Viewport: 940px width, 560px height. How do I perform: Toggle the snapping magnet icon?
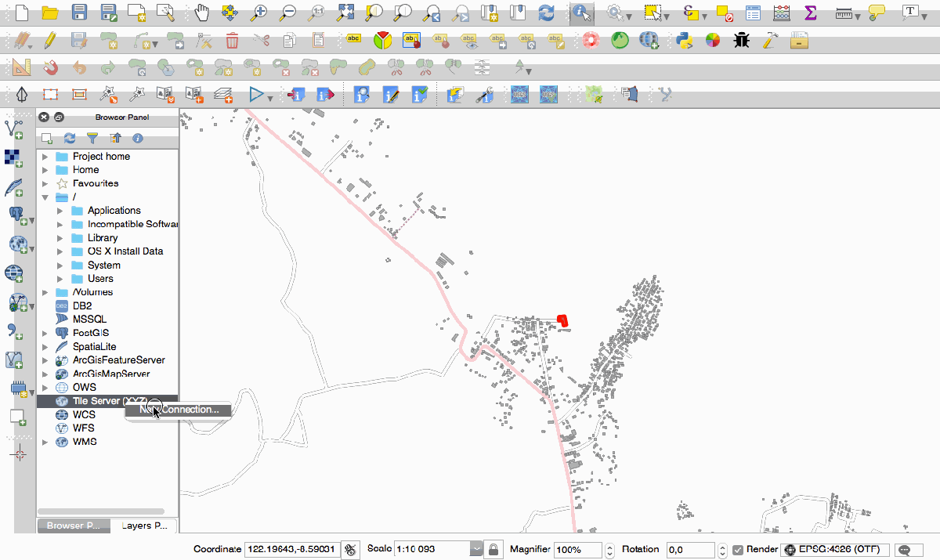(50, 67)
